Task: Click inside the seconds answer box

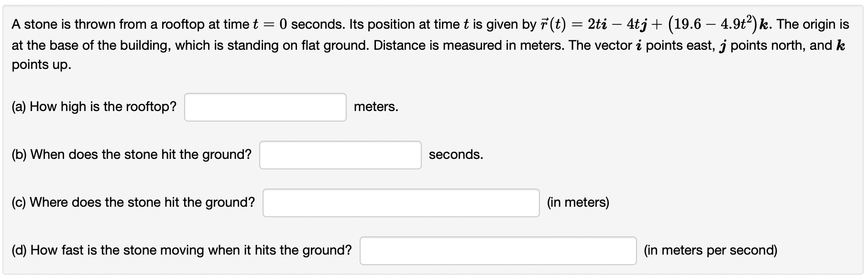Action: pos(340,155)
